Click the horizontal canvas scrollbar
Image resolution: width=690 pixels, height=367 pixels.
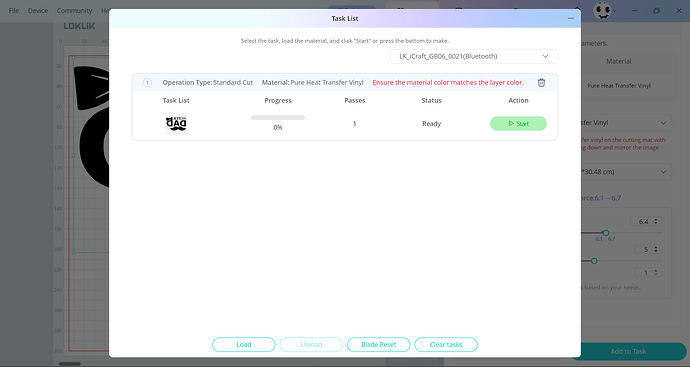pyautogui.click(x=70, y=363)
